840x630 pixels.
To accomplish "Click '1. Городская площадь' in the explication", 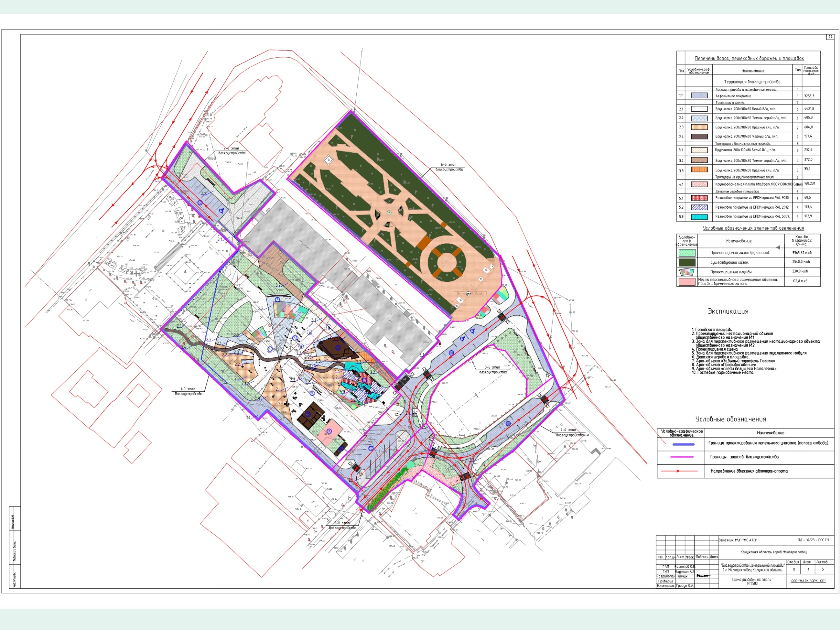I will pos(712,330).
